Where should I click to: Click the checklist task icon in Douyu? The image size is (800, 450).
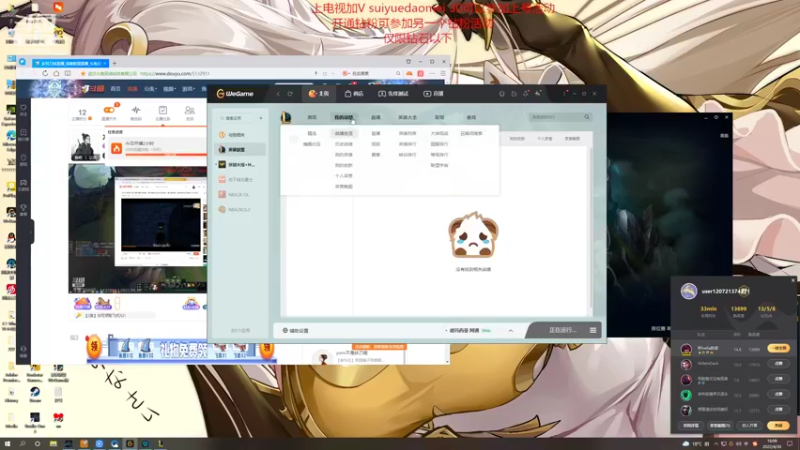tap(163, 110)
